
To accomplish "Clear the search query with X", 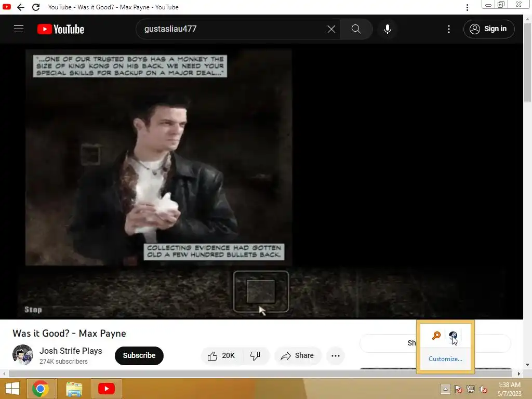I will [x=331, y=29].
